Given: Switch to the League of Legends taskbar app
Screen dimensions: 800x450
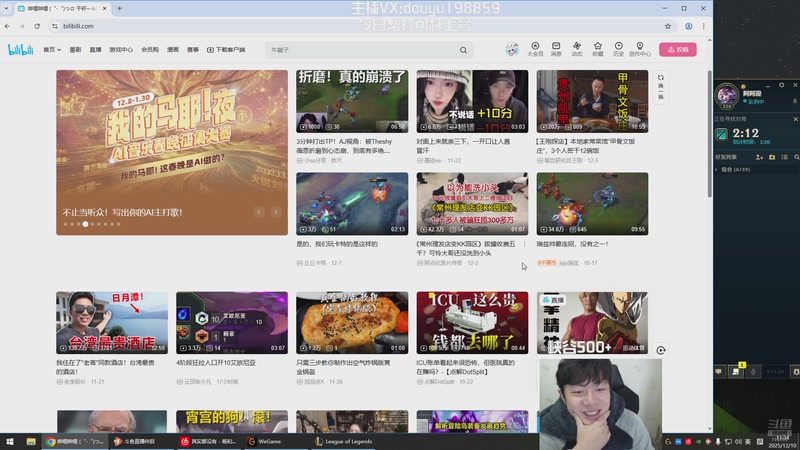Looking at the screenshot, I should (343, 441).
